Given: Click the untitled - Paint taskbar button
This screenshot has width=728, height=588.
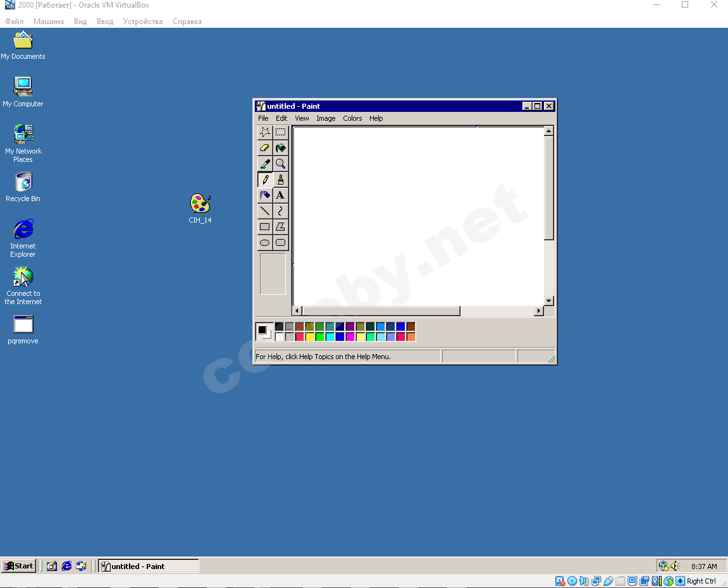Looking at the screenshot, I should (x=147, y=566).
